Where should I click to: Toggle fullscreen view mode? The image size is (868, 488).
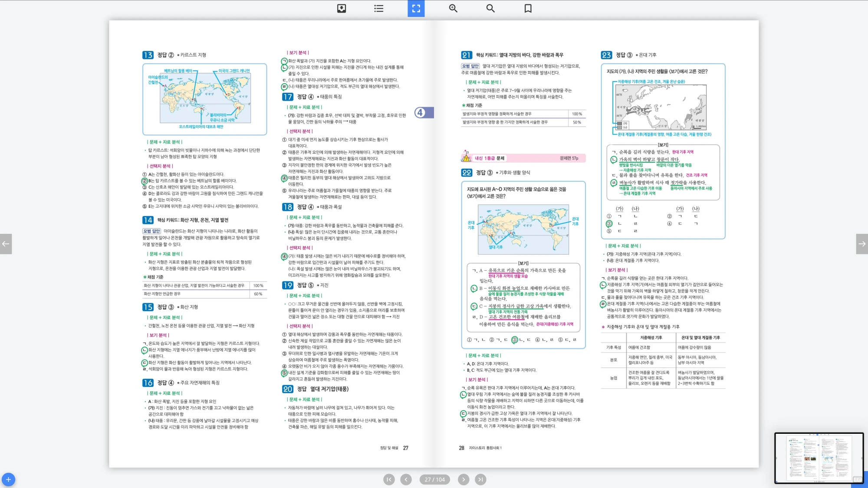[x=416, y=8]
